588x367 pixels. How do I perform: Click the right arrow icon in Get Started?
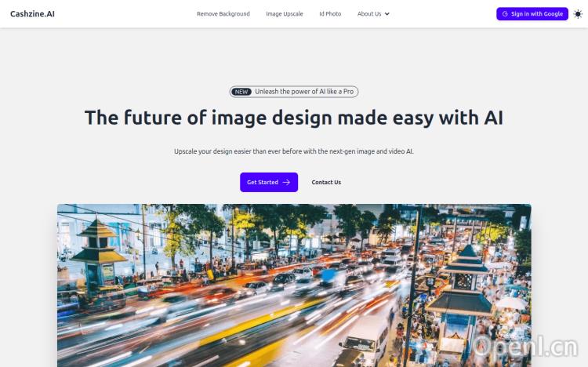click(287, 183)
